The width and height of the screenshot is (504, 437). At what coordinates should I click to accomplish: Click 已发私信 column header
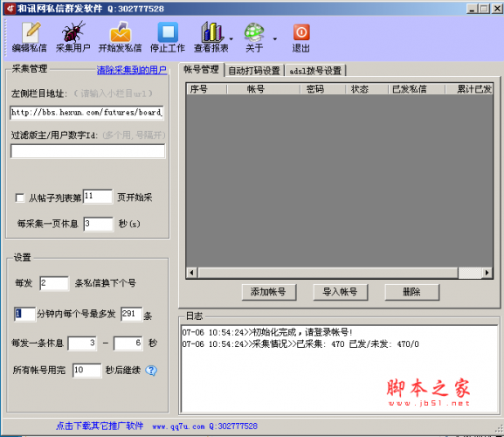point(417,89)
